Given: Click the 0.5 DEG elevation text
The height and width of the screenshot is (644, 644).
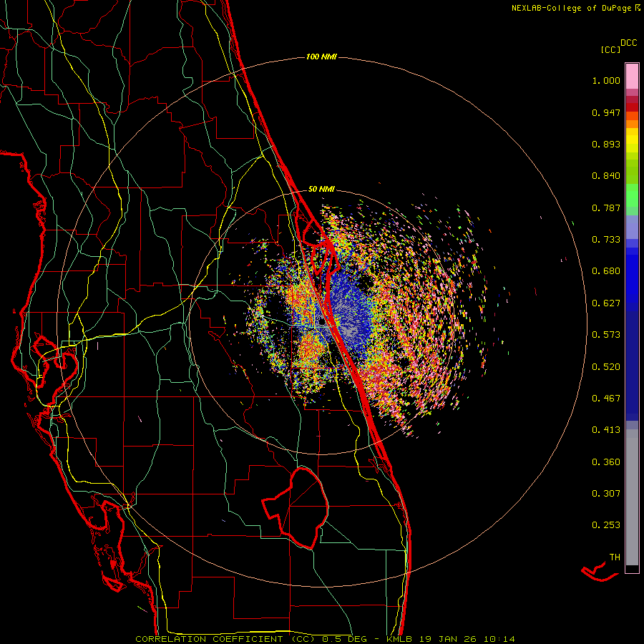Looking at the screenshot, I should 344,639.
